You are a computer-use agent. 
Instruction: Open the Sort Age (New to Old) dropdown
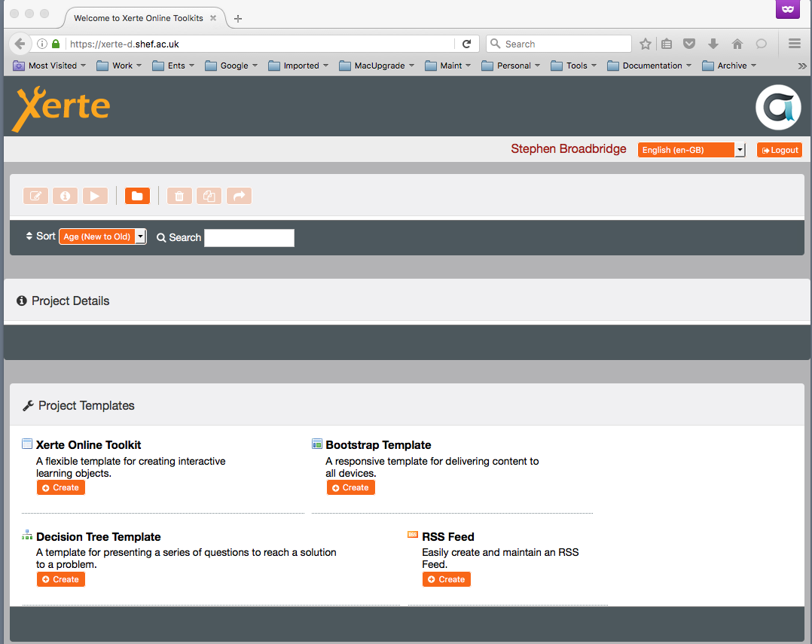[102, 237]
